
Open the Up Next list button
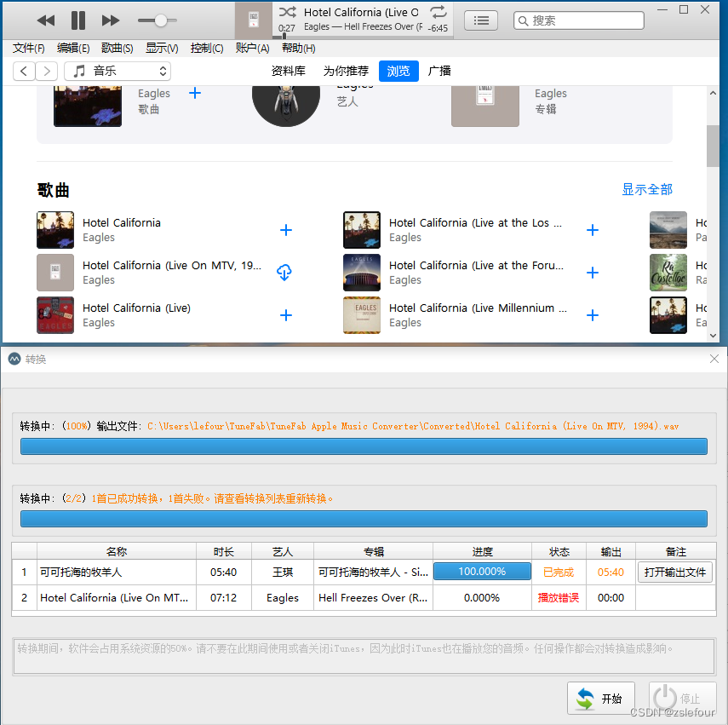[481, 20]
